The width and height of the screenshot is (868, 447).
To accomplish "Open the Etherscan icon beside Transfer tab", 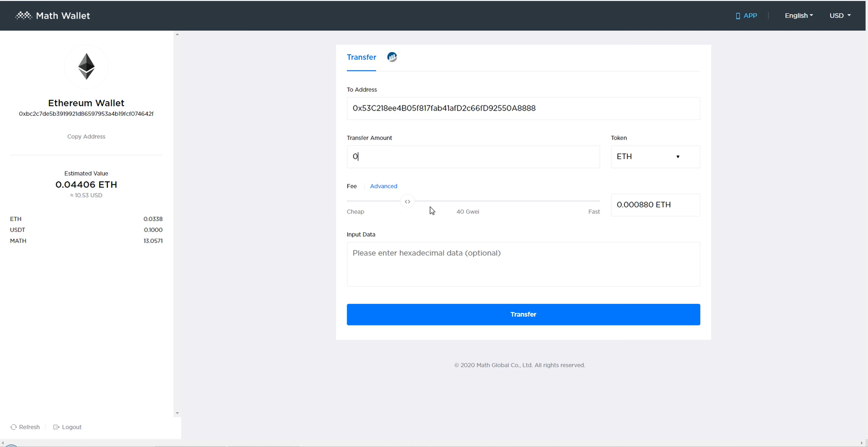I will point(392,56).
